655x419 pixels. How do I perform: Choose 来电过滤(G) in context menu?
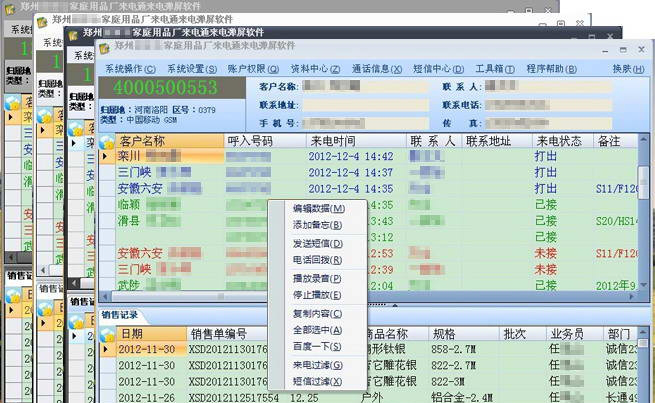[318, 365]
